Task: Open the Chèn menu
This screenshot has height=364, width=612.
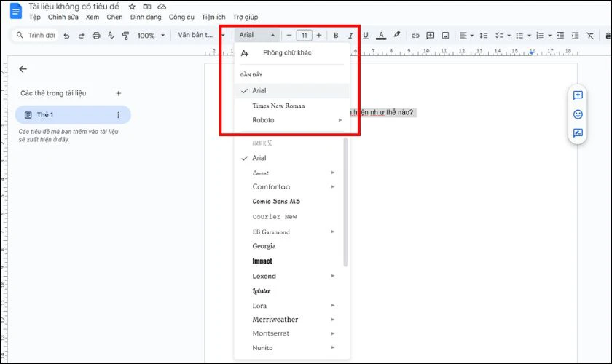Action: click(114, 17)
